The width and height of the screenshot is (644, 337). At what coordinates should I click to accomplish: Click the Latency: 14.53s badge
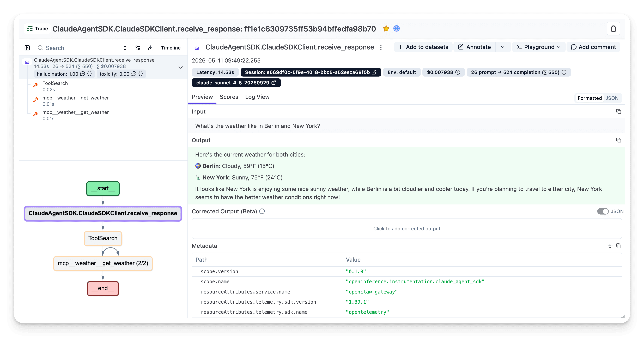coord(215,72)
